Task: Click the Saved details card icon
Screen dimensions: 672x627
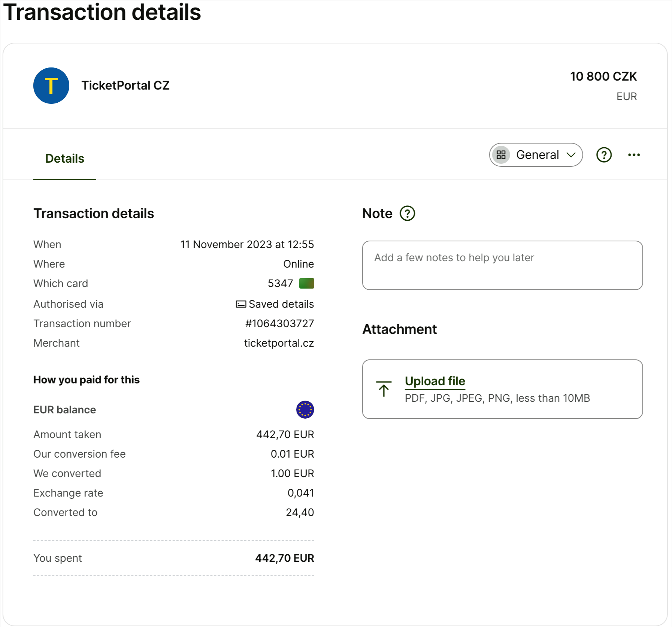Action: click(x=241, y=304)
